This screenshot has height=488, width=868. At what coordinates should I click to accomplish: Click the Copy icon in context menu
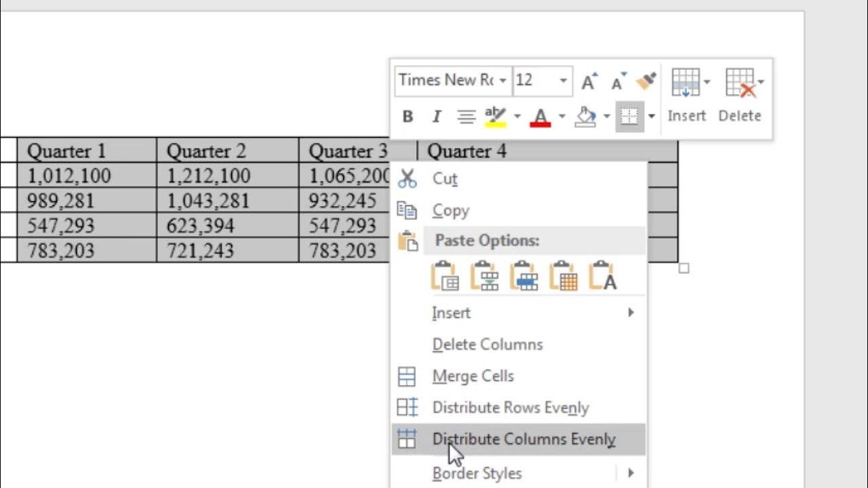coord(407,210)
